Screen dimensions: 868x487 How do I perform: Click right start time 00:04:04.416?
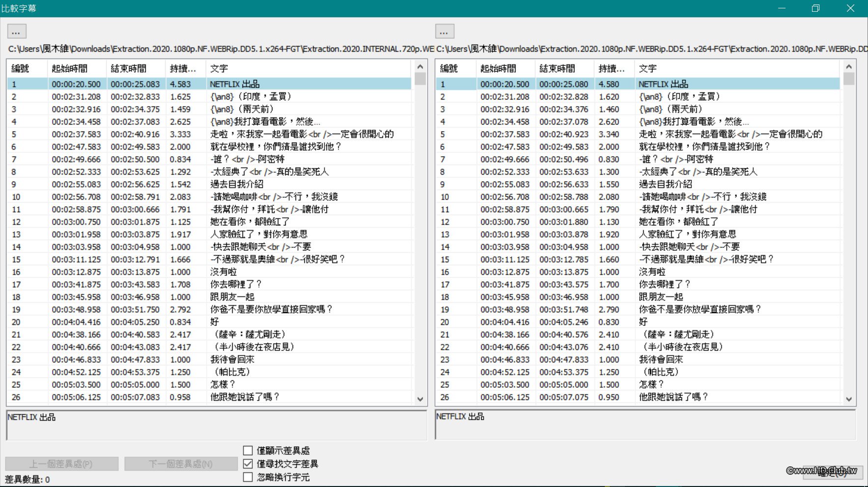[505, 322]
